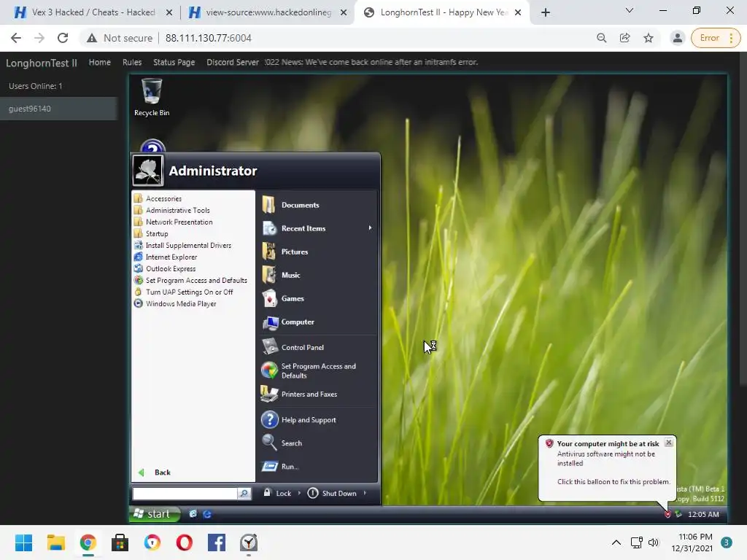This screenshot has width=747, height=560.
Task: Click the Chrome Error update button
Action: click(716, 38)
